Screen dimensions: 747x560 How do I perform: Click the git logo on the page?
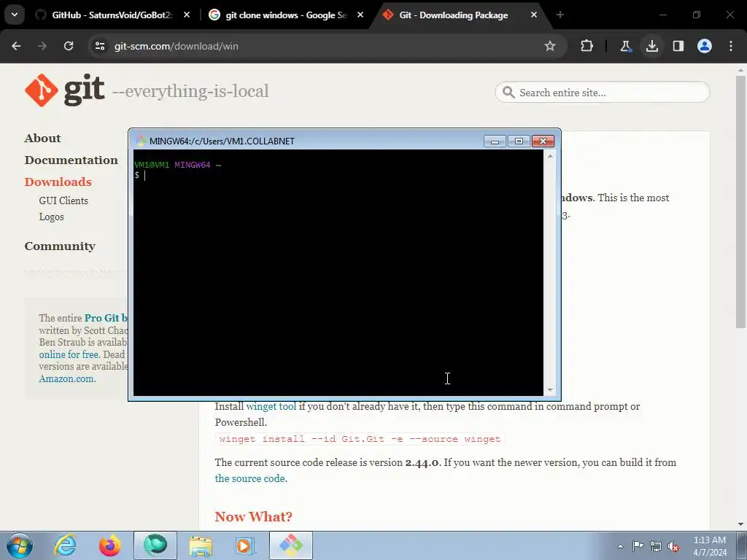[x=64, y=90]
